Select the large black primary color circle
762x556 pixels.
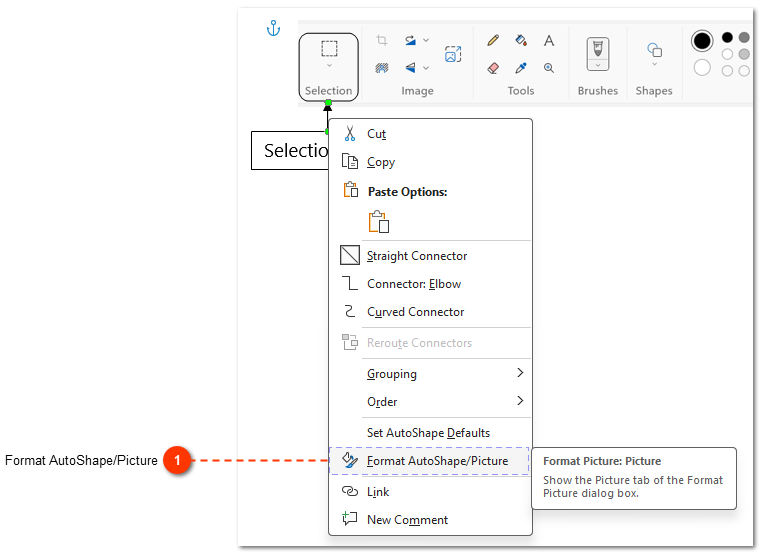pos(702,41)
